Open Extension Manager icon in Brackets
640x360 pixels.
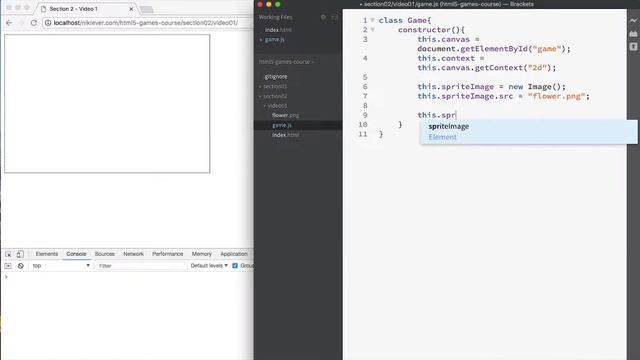pos(633,33)
